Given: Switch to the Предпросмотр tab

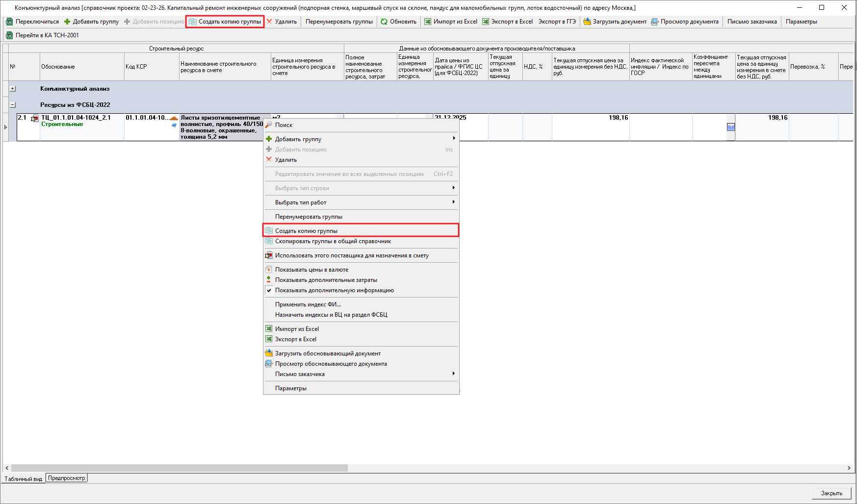Looking at the screenshot, I should tap(67, 478).
